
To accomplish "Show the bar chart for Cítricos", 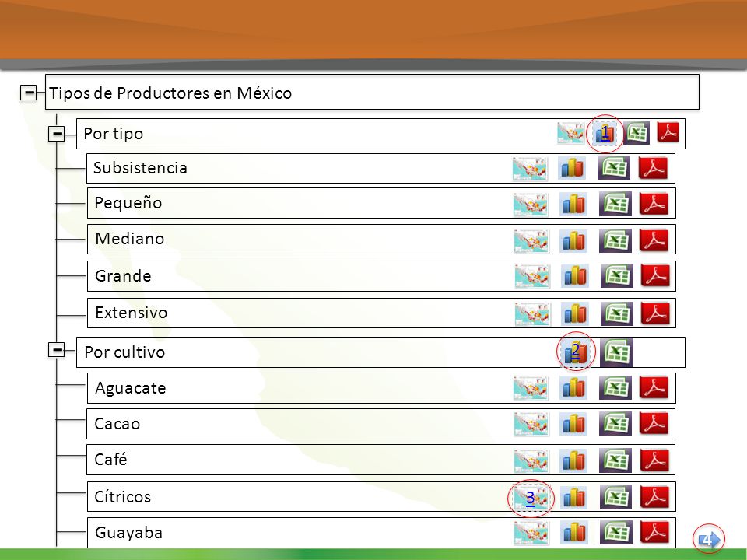I will pyautogui.click(x=573, y=498).
